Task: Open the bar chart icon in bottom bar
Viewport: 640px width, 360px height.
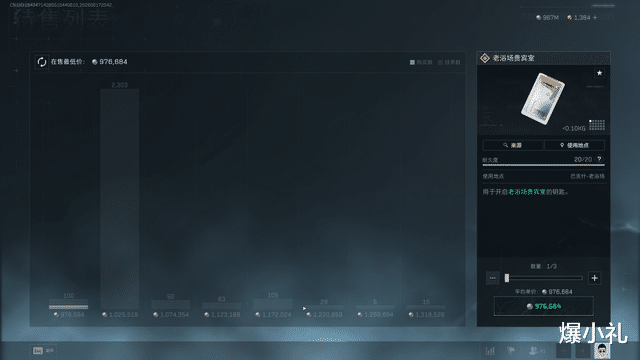Action: point(490,350)
